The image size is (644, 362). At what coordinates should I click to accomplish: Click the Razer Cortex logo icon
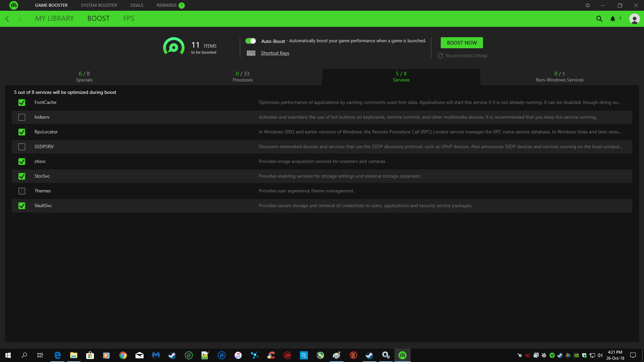(14, 5)
